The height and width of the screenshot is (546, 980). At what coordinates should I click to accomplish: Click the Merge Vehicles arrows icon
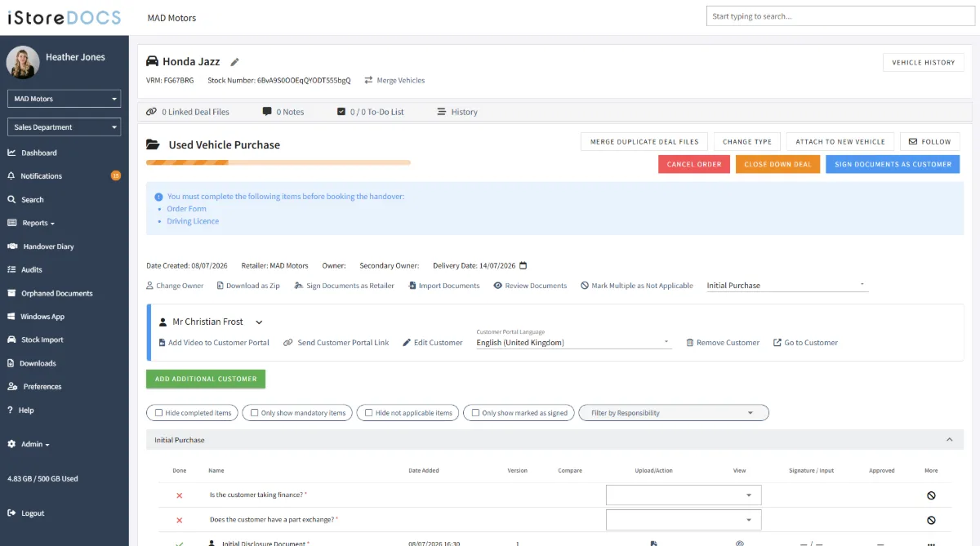point(368,80)
